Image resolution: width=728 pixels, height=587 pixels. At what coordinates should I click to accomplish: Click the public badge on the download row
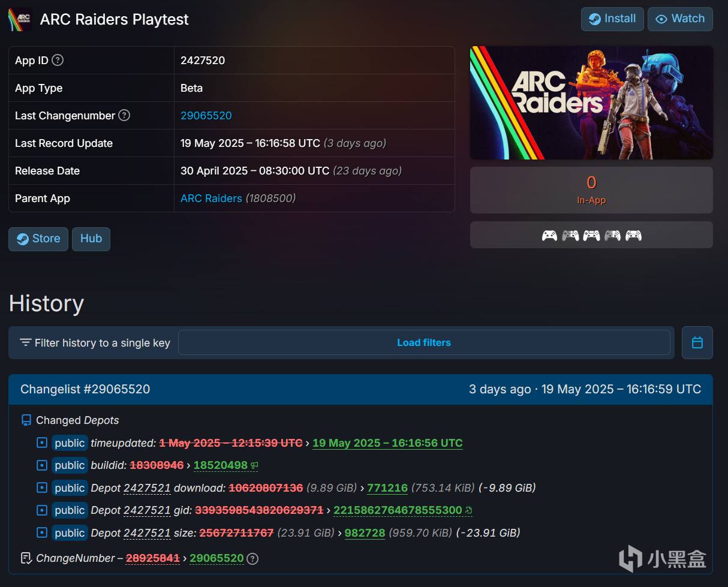pos(70,488)
